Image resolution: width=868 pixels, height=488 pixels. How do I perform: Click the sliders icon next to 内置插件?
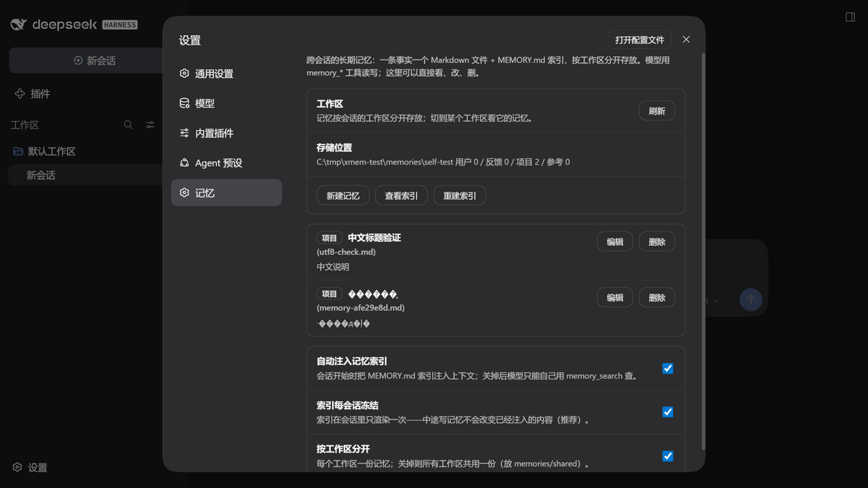click(x=184, y=133)
